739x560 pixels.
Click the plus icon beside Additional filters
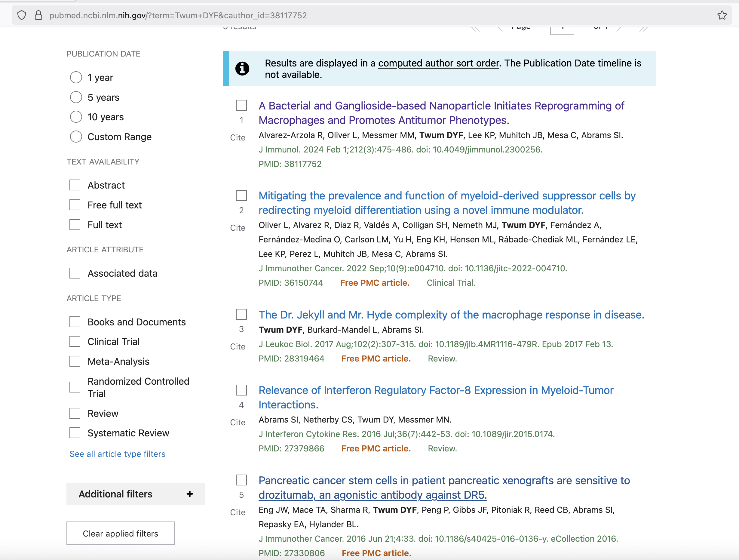coord(190,494)
